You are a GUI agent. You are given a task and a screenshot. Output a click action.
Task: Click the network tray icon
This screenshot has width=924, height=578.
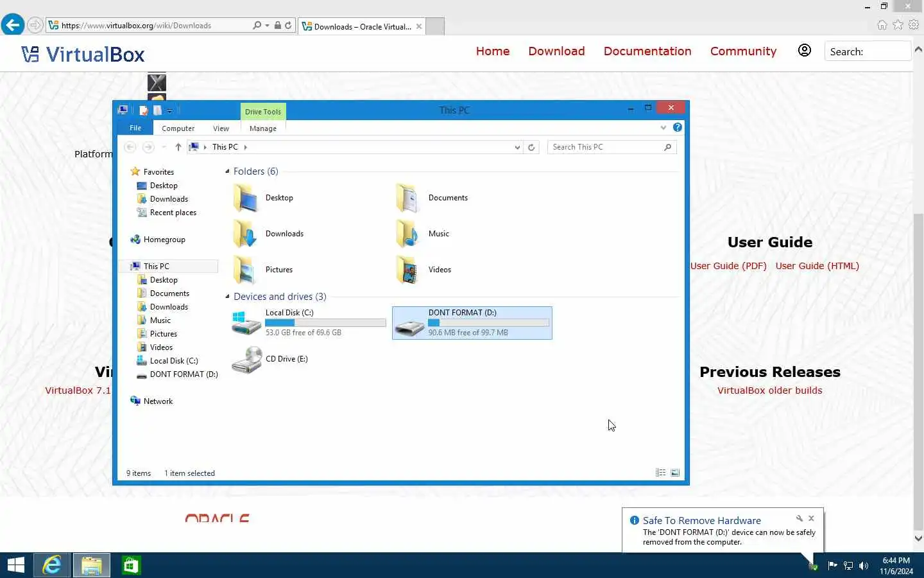coord(848,566)
